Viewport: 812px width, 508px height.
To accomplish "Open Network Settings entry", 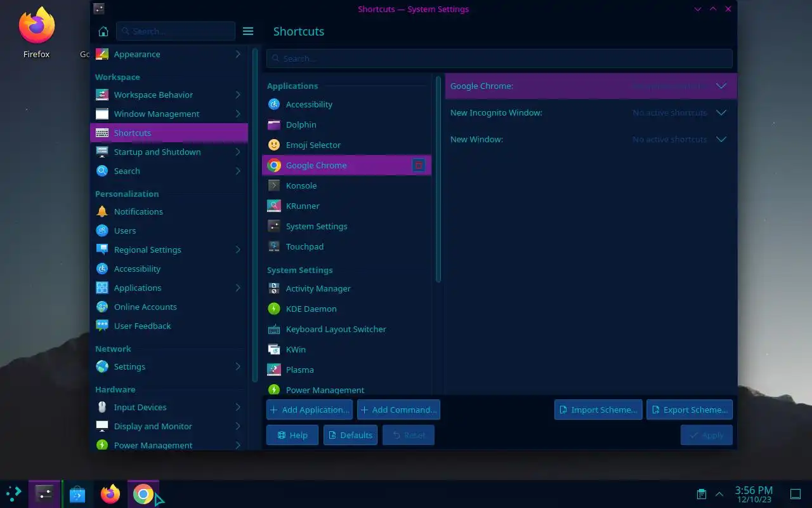I will 169,366.
